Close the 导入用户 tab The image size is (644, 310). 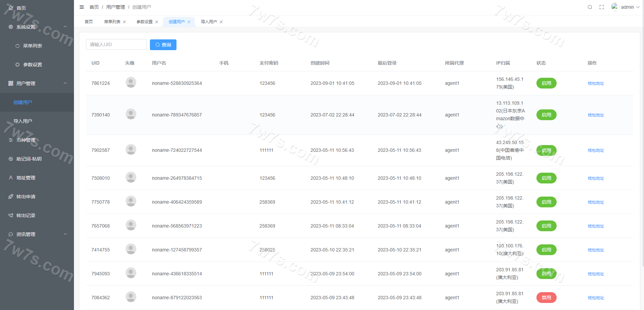(221, 22)
